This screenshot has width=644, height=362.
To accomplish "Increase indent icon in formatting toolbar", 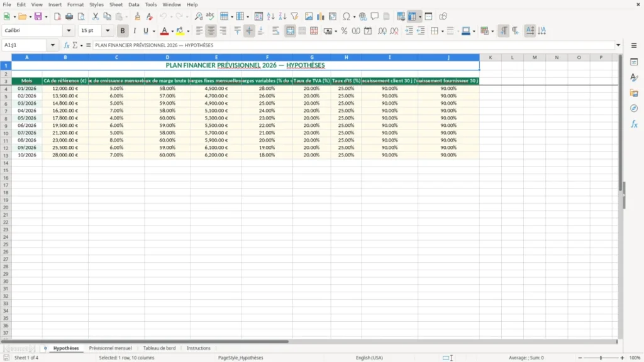I will tap(409, 31).
